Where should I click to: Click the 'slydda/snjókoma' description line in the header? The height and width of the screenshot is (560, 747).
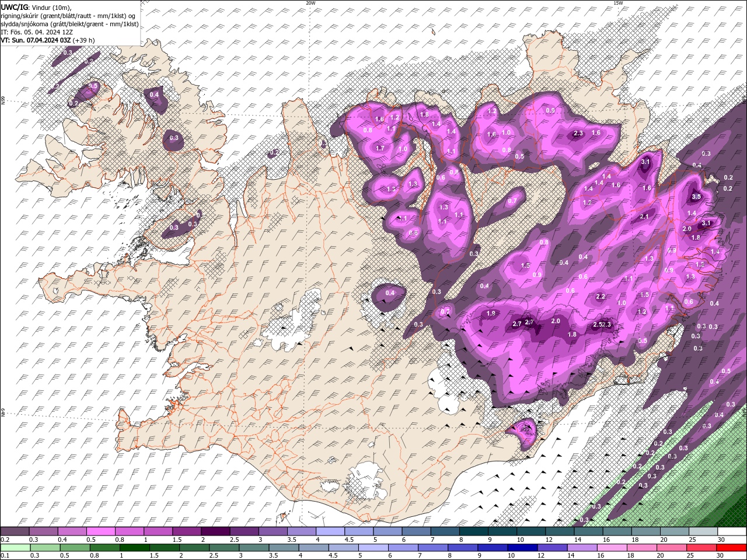(69, 23)
